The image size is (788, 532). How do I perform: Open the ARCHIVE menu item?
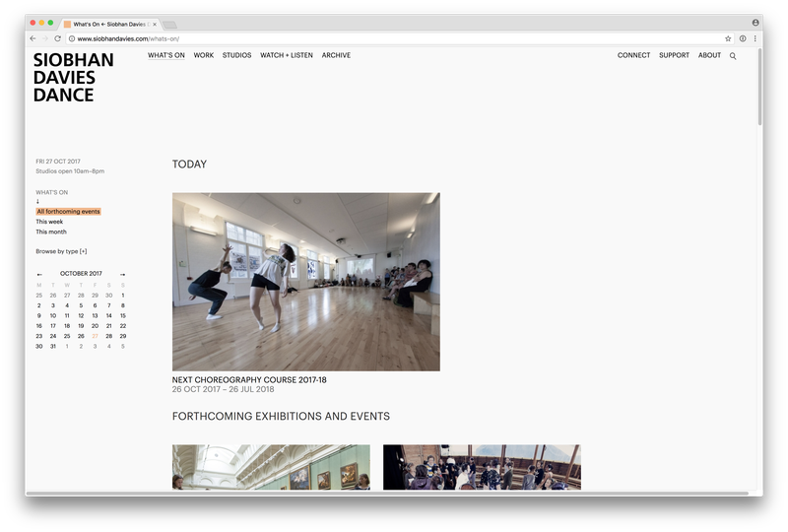tap(336, 55)
